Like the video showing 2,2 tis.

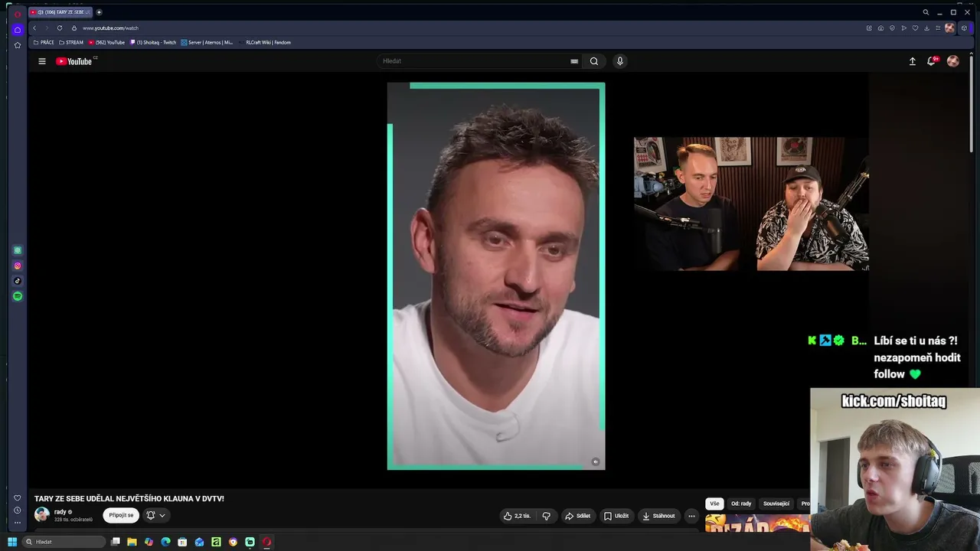(x=517, y=516)
